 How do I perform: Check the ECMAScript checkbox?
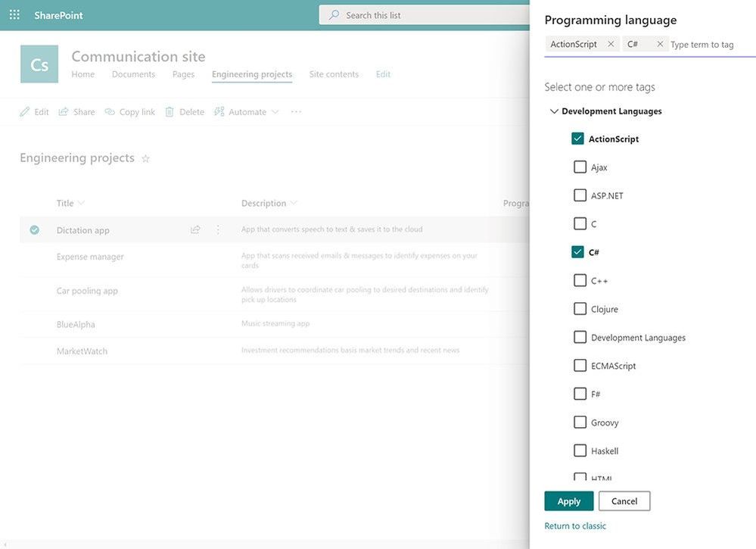point(580,365)
